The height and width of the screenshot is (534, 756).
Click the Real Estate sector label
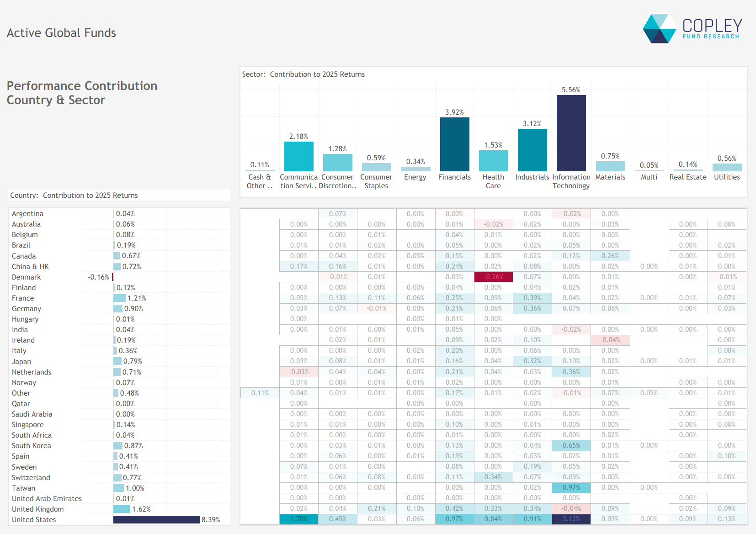(x=687, y=177)
